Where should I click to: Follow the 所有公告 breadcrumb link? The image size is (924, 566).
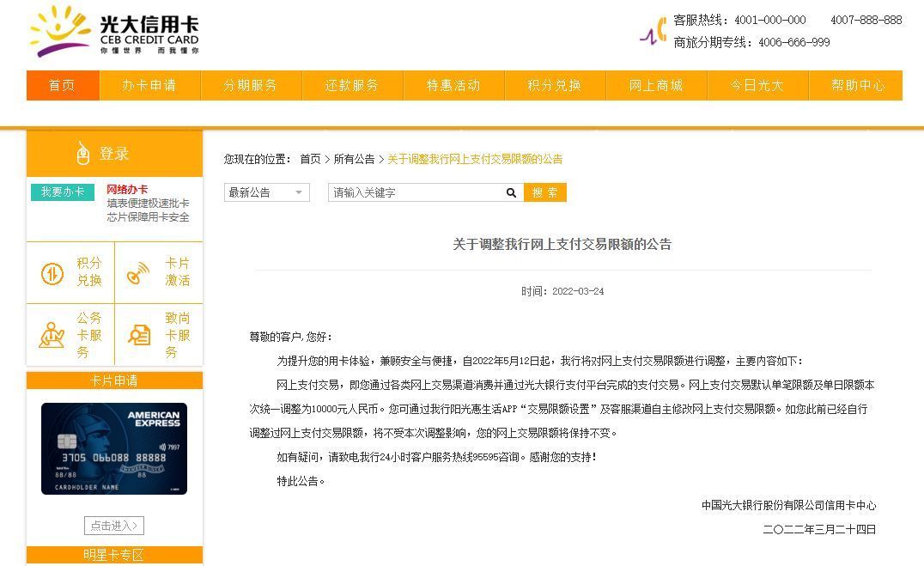(x=354, y=159)
